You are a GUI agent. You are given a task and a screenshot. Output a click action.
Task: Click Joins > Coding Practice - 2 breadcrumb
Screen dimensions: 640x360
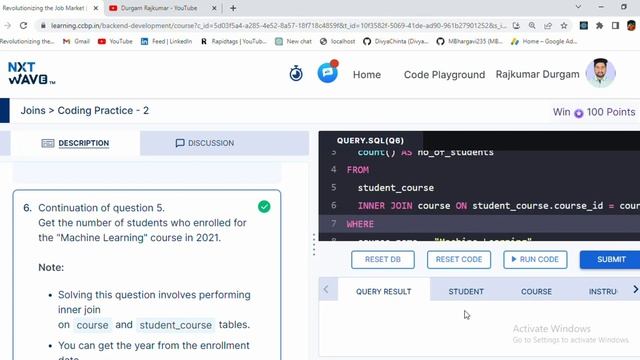pos(84,111)
